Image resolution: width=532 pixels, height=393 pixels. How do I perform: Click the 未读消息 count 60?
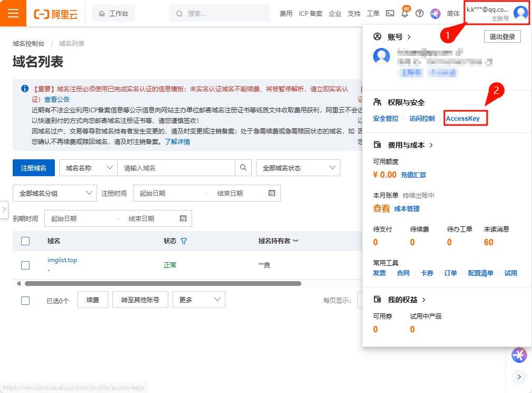[x=489, y=242]
